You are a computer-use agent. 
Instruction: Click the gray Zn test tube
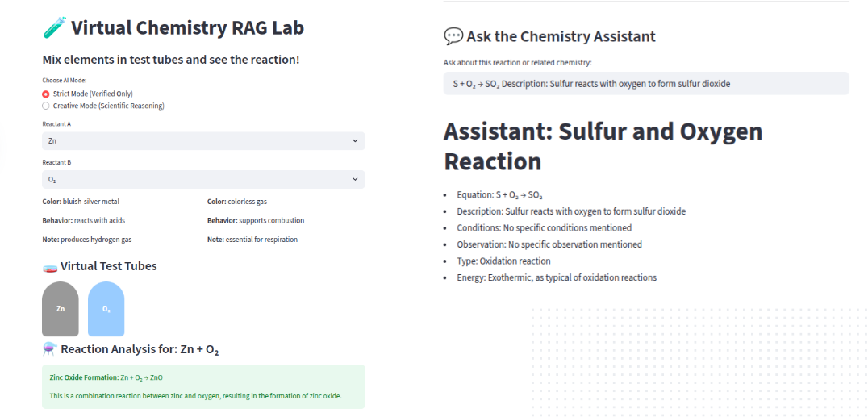[x=61, y=308]
